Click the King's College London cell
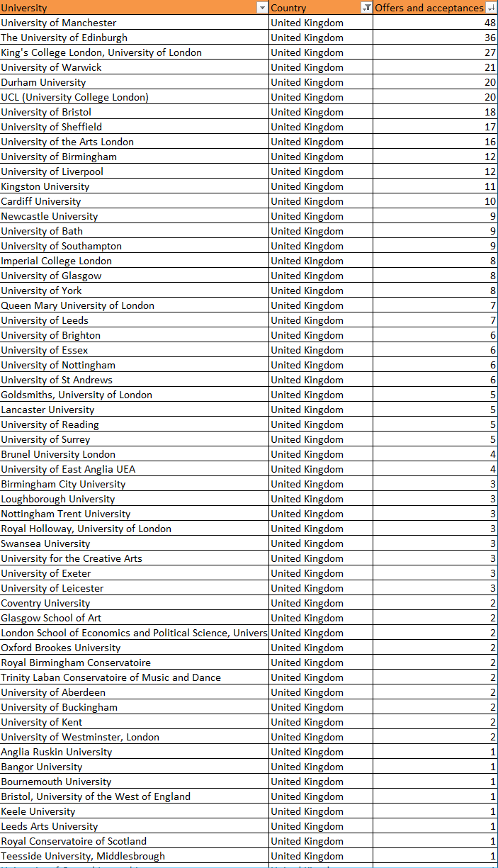 pyautogui.click(x=135, y=52)
